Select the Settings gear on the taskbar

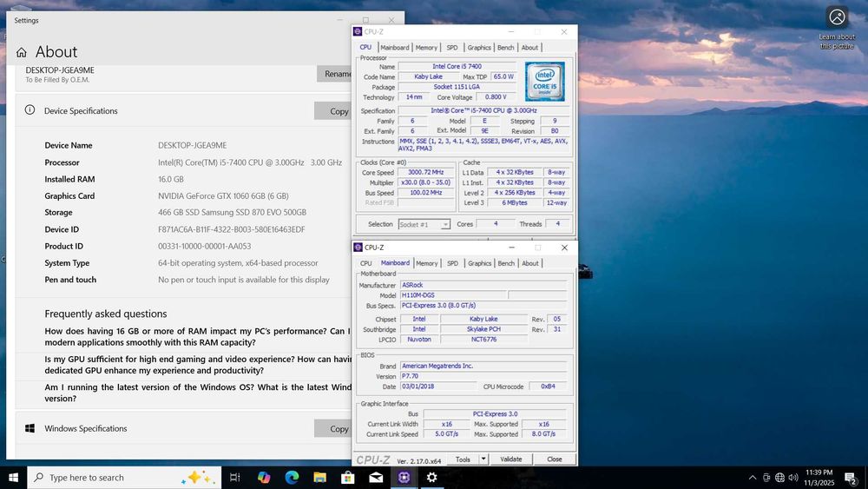point(431,478)
